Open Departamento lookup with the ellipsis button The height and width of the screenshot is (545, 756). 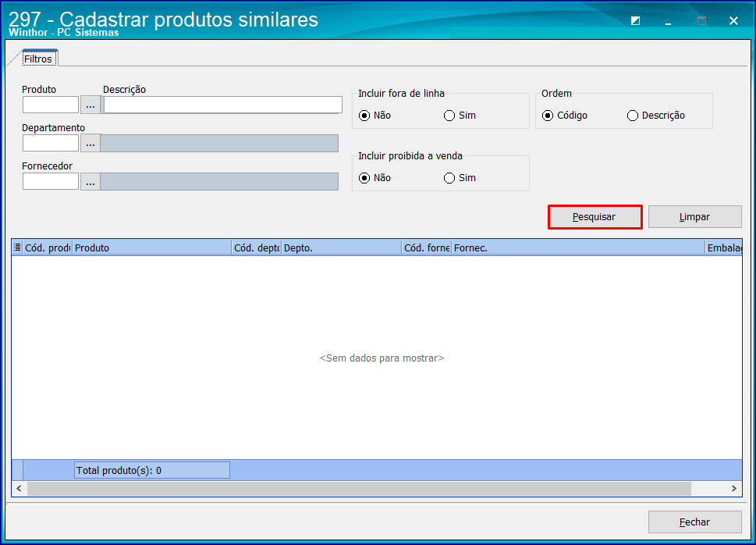(91, 144)
